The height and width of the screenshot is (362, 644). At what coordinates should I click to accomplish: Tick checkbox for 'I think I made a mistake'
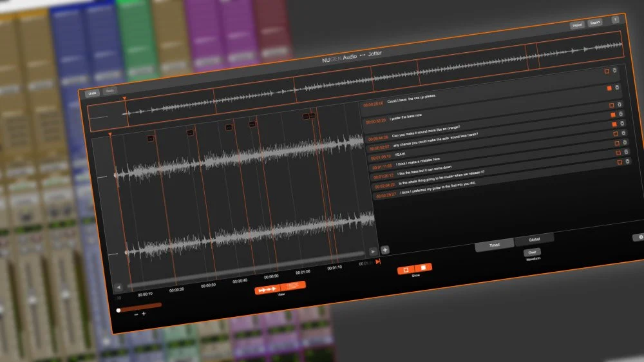pos(615,134)
